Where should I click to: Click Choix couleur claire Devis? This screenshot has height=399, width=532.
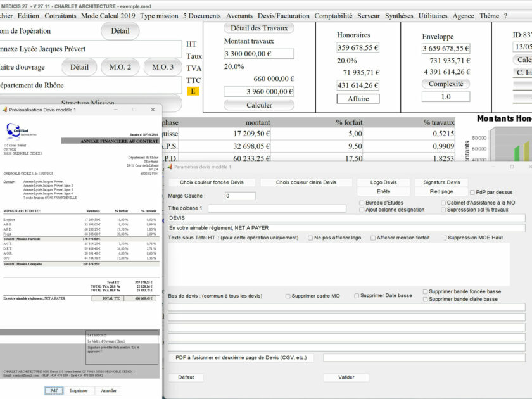tap(306, 182)
